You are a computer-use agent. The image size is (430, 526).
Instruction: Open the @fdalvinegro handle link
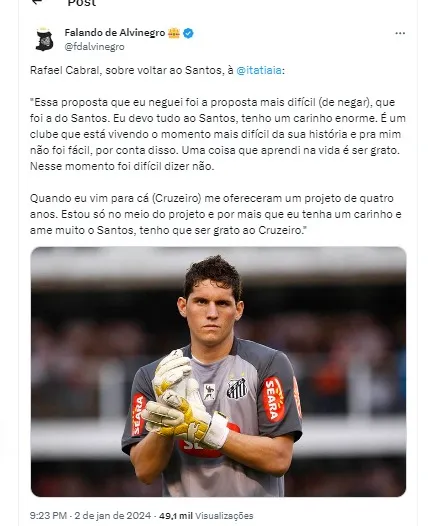(94, 47)
